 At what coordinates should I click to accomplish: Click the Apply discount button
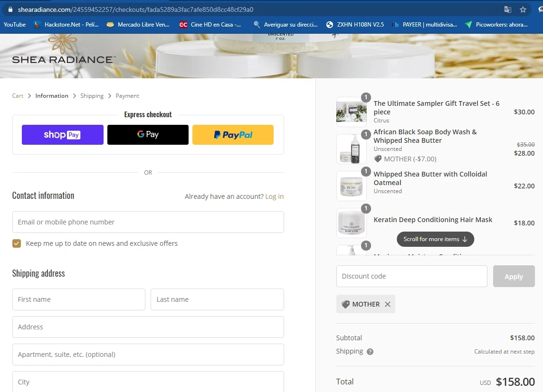click(514, 277)
